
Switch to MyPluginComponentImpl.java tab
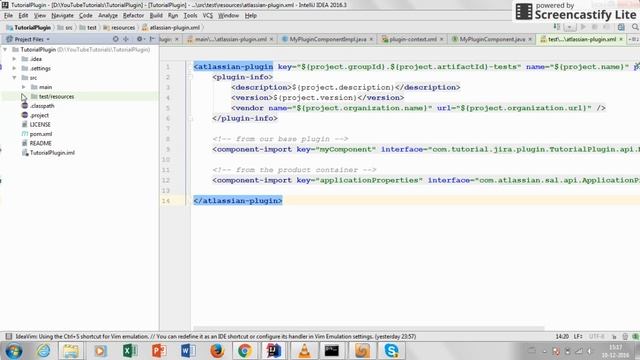(328, 39)
